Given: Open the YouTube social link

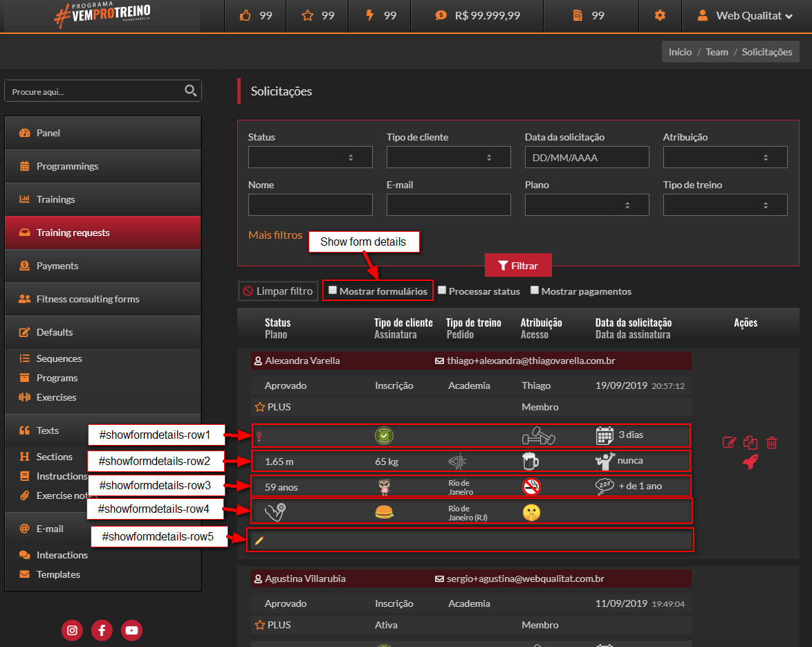Looking at the screenshot, I should pyautogui.click(x=131, y=630).
